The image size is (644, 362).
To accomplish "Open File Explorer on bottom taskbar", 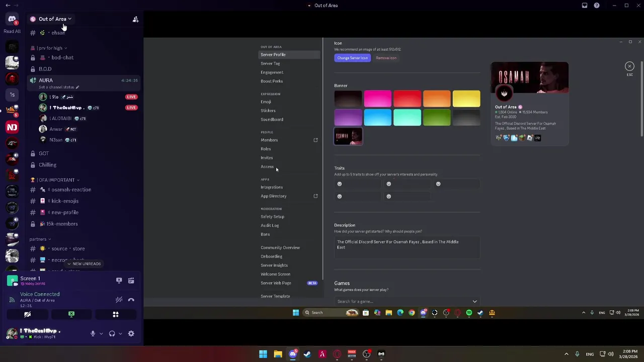I will tap(278, 354).
